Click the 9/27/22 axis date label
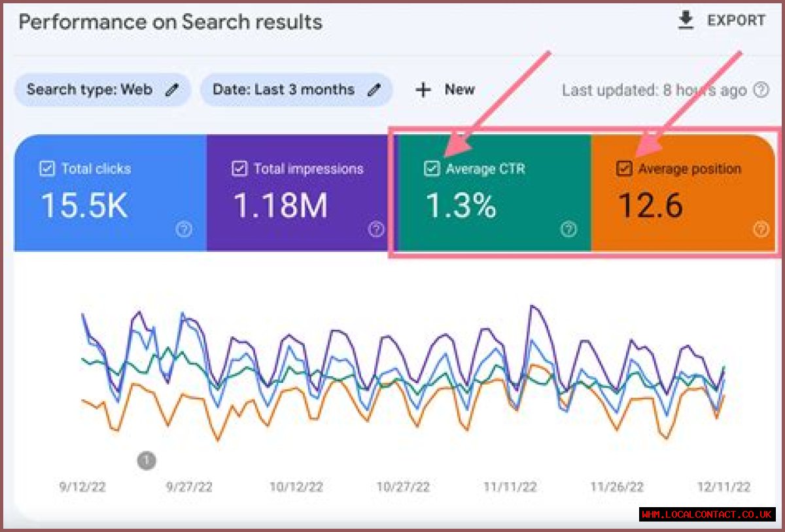Viewport: 785px width, 532px height. [x=189, y=488]
